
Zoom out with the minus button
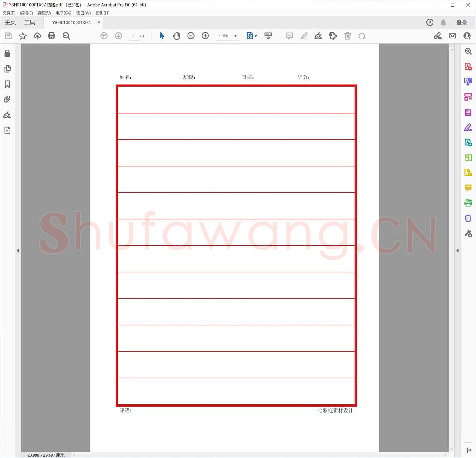191,36
